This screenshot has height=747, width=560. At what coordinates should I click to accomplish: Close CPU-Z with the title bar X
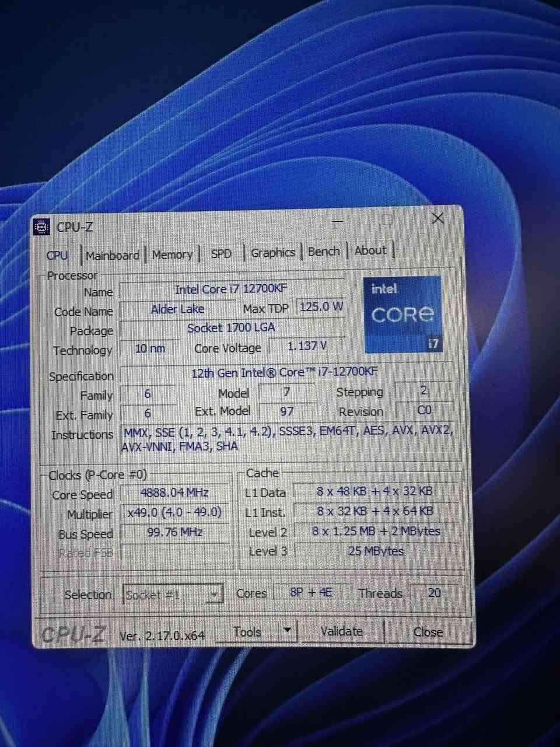(x=438, y=218)
